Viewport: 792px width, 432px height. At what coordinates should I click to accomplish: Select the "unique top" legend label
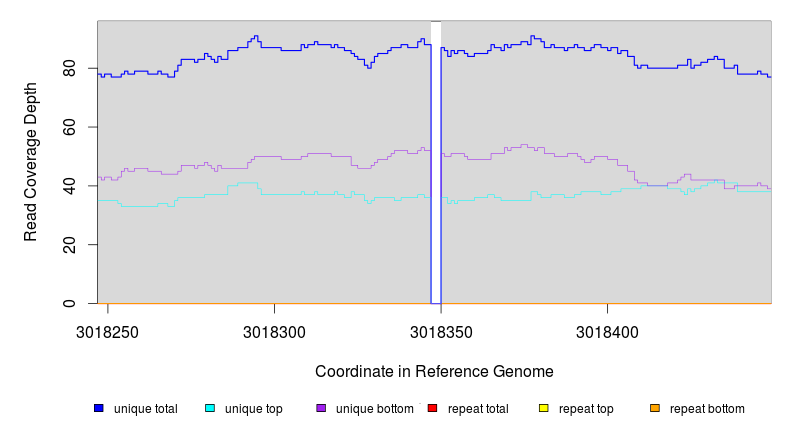[253, 409]
